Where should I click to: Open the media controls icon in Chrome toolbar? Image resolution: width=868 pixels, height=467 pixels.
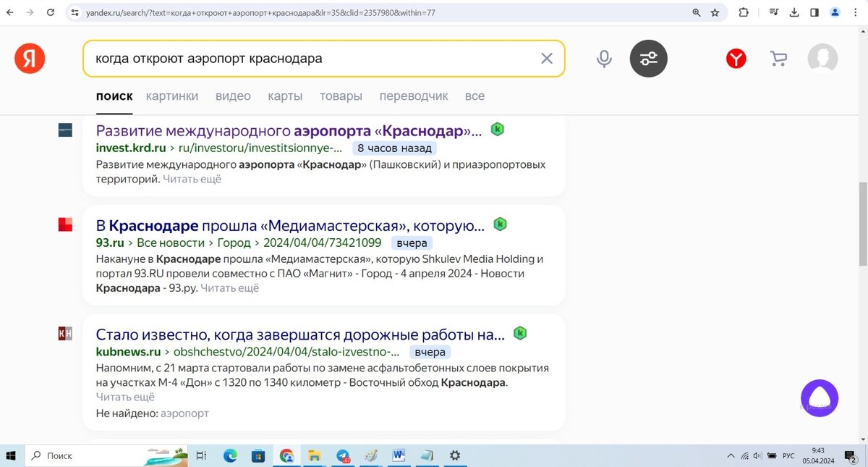(775, 12)
